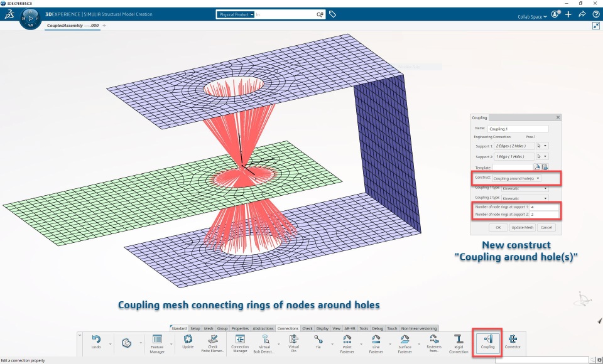Click Cancel in Coupling dialog
This screenshot has width=603, height=364.
546,228
